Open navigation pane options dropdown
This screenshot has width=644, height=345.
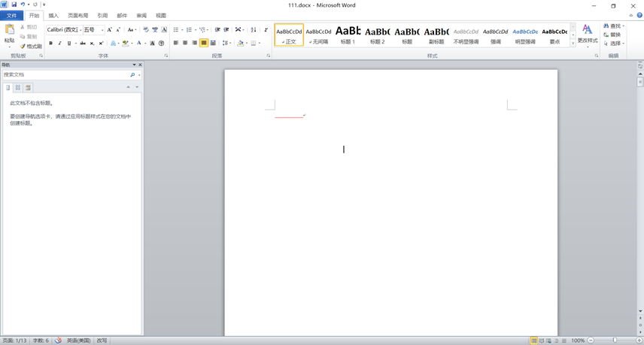(134, 65)
